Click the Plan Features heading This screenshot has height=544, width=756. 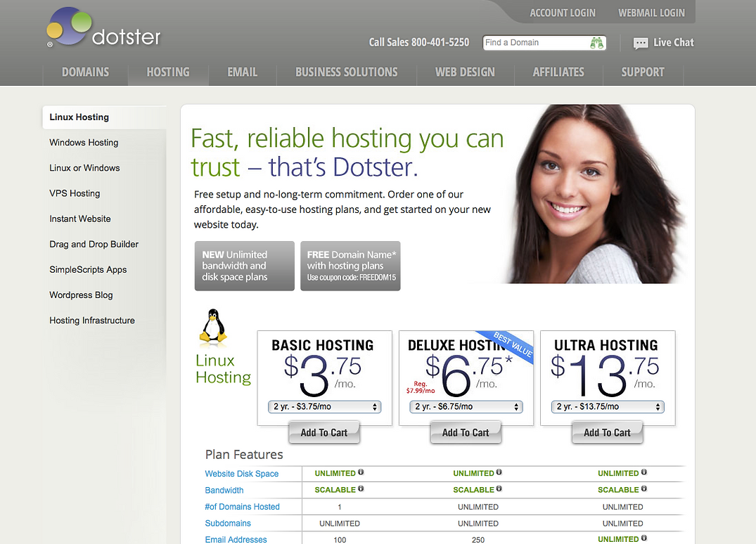pos(244,454)
